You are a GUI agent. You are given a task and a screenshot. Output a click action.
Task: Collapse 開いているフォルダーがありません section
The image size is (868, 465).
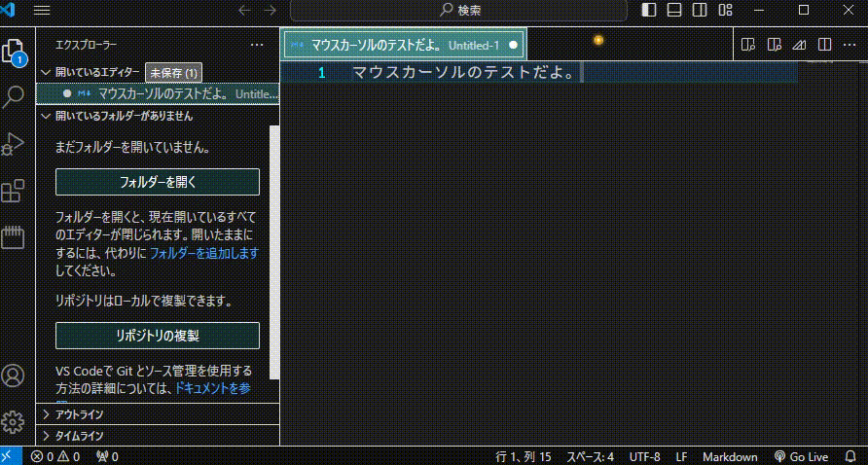click(46, 117)
